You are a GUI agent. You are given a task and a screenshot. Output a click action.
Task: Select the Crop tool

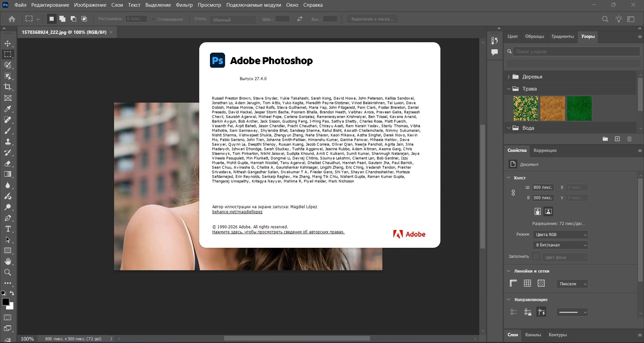coord(8,87)
